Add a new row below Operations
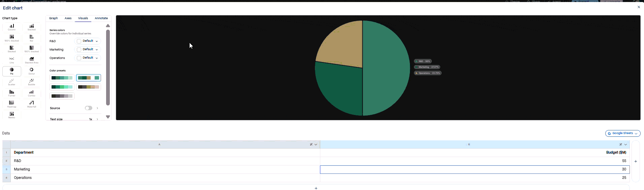 tap(316, 188)
